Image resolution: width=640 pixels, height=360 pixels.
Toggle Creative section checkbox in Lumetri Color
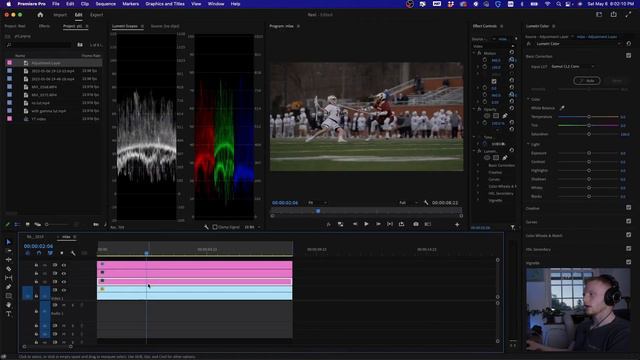point(629,208)
